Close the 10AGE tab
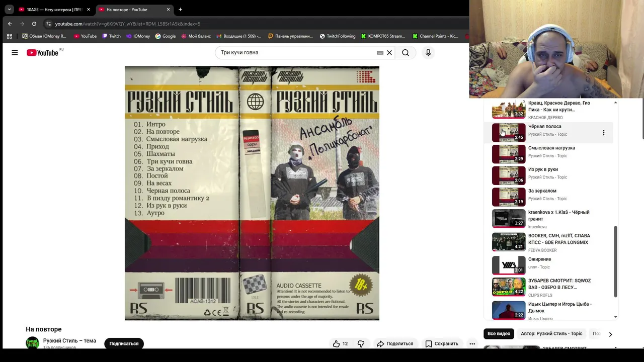The height and width of the screenshot is (362, 644). click(89, 10)
